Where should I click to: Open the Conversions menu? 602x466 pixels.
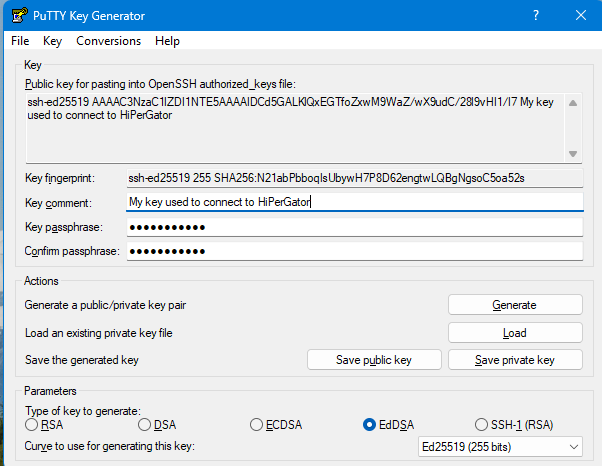click(108, 41)
